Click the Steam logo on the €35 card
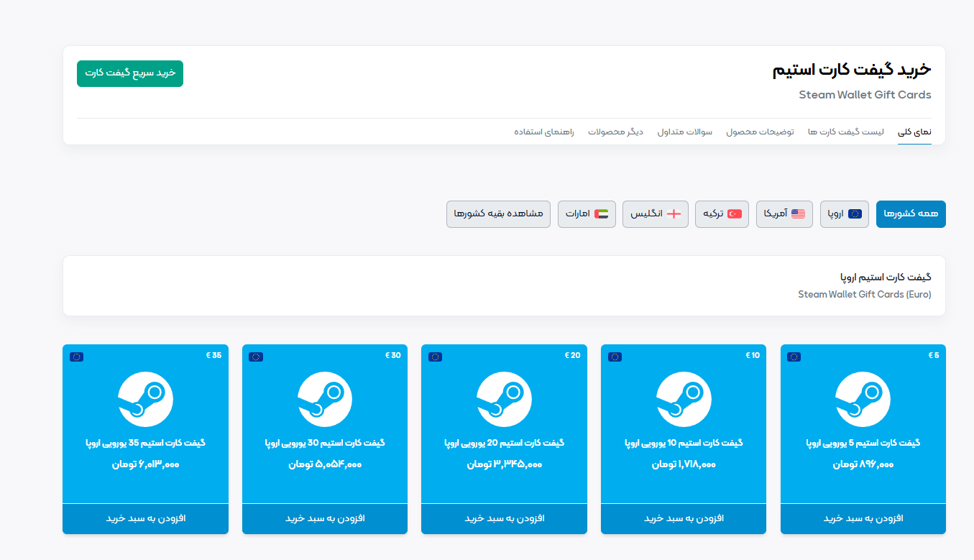 click(x=145, y=400)
